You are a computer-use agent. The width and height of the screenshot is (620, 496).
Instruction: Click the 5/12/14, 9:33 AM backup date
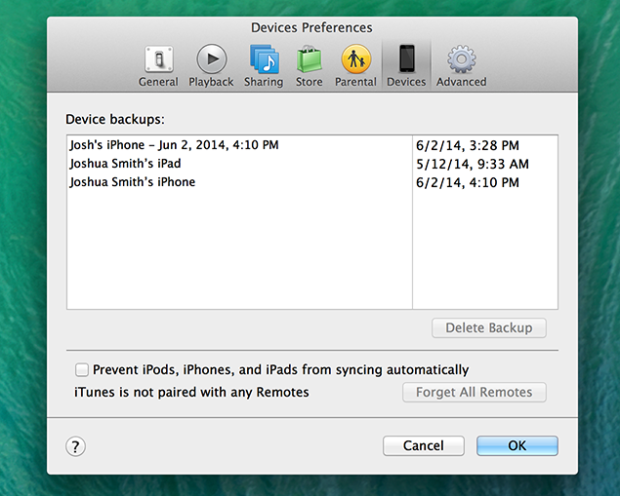point(472,164)
